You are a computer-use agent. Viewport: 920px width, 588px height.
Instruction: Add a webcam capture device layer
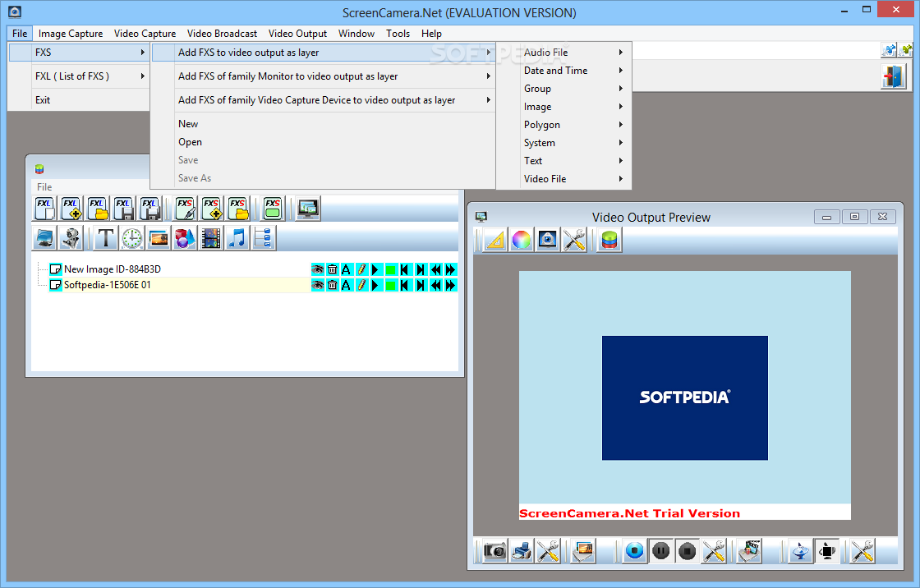point(71,238)
